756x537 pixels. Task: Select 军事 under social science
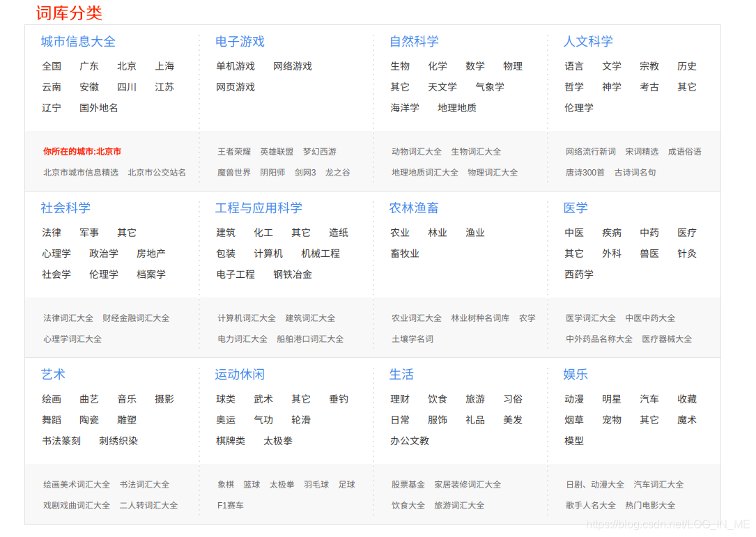pyautogui.click(x=89, y=233)
